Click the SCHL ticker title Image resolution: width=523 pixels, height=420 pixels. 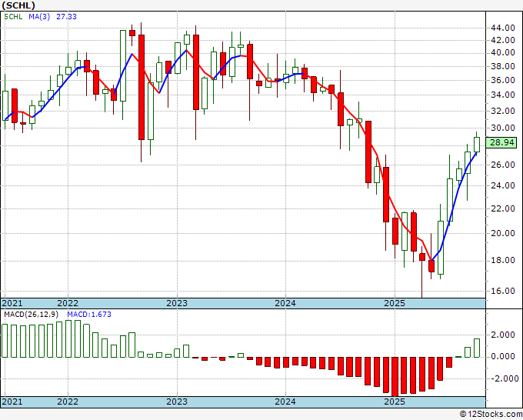[x=18, y=5]
